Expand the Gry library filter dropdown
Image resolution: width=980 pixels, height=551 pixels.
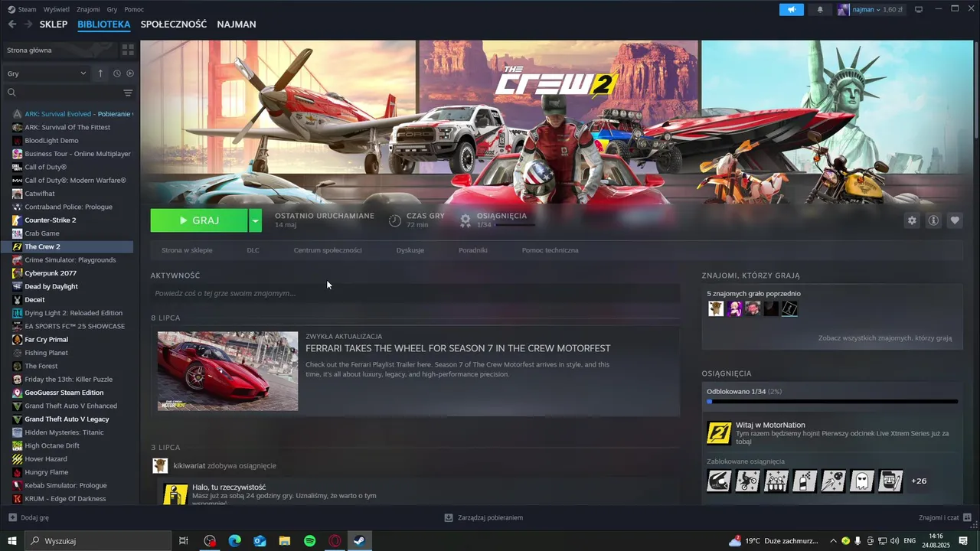pyautogui.click(x=47, y=73)
